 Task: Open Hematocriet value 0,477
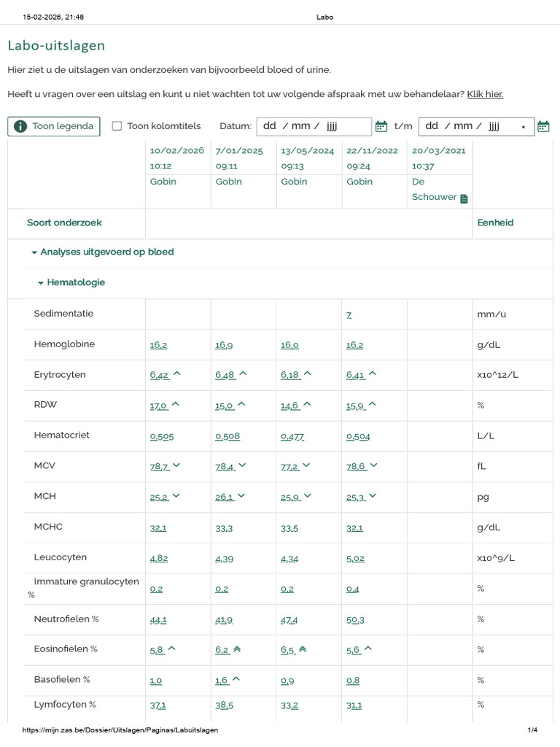(292, 436)
